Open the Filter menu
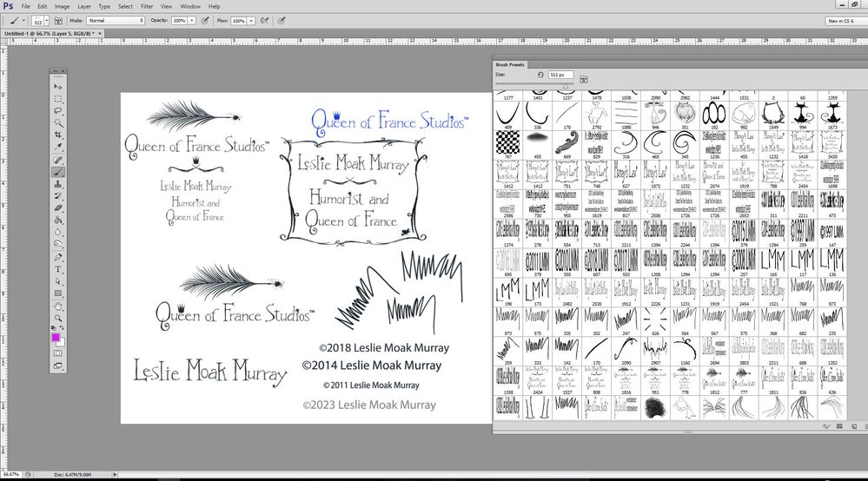 click(147, 6)
